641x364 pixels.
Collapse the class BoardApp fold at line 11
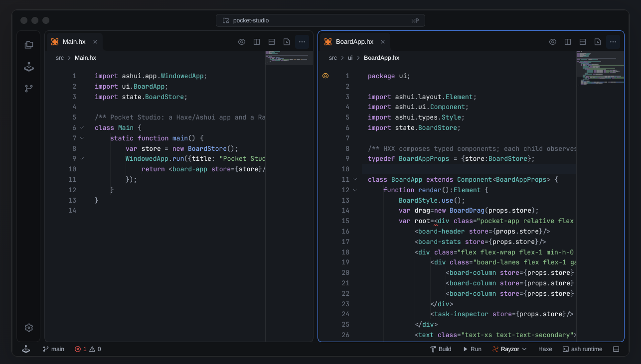355,179
